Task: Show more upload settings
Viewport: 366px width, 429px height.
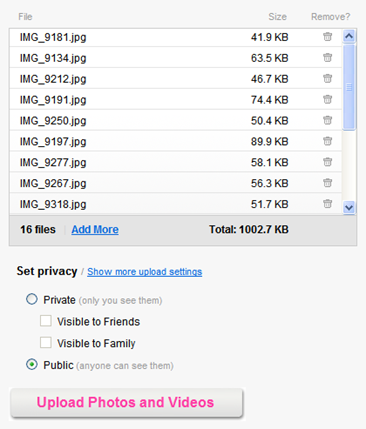Action: [x=145, y=272]
